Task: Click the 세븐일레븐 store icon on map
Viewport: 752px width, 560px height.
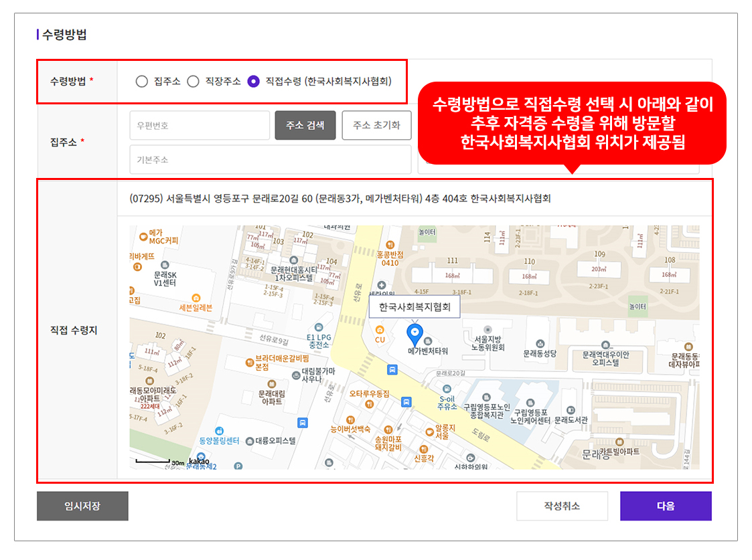Action: pyautogui.click(x=196, y=298)
